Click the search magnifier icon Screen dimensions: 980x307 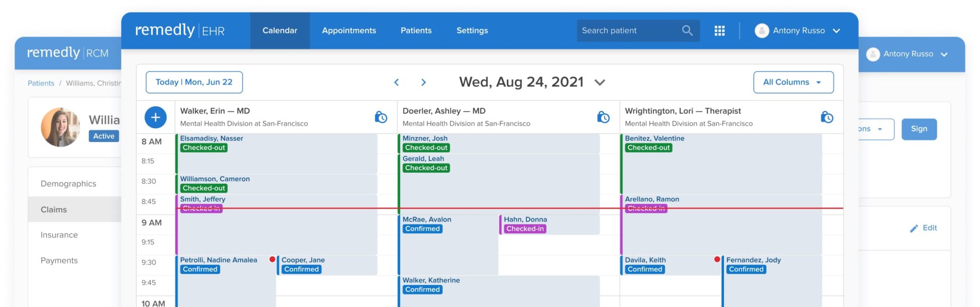click(687, 31)
